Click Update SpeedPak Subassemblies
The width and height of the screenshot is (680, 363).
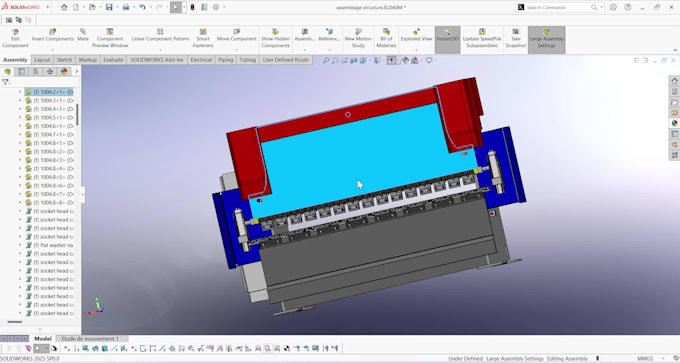pyautogui.click(x=482, y=38)
